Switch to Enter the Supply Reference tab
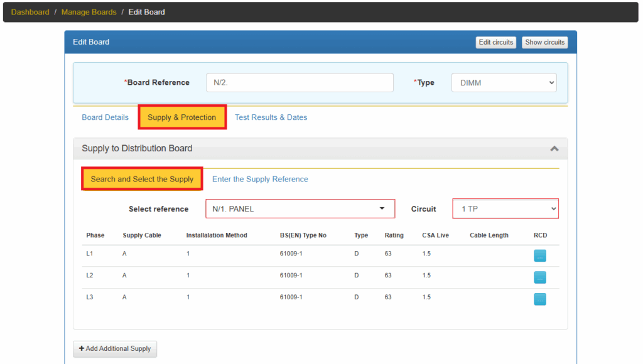 click(x=260, y=179)
